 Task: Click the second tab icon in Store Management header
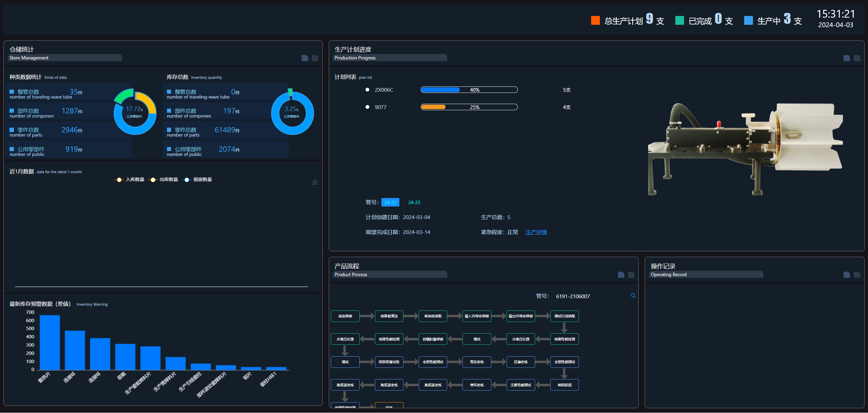[315, 58]
